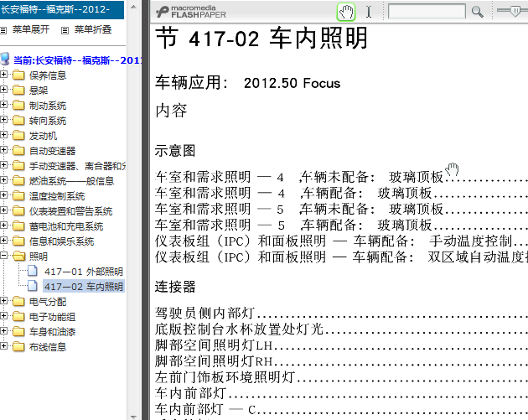Click the sidebar scroll down arrow

(x=133, y=417)
